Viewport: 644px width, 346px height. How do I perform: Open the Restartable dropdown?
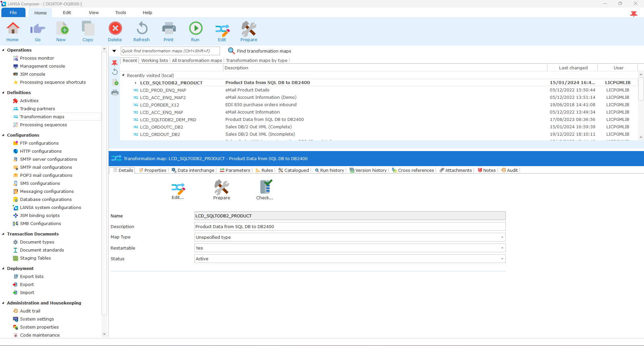[502, 248]
